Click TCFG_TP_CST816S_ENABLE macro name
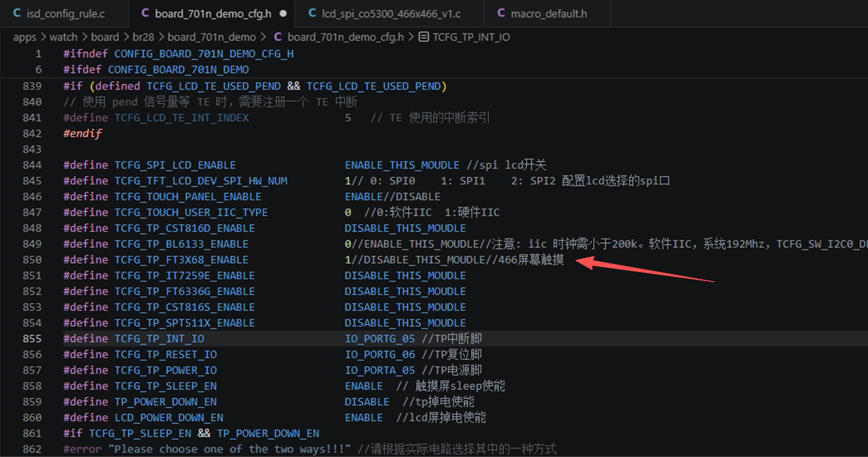The width and height of the screenshot is (868, 457). (x=185, y=307)
